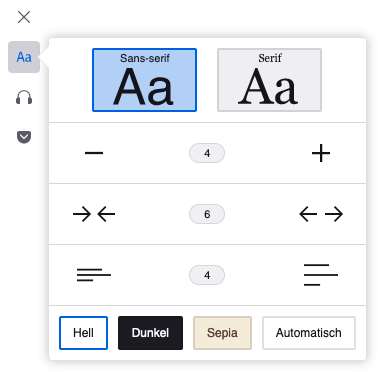
Task: Increase font size with the plus icon
Action: (321, 153)
